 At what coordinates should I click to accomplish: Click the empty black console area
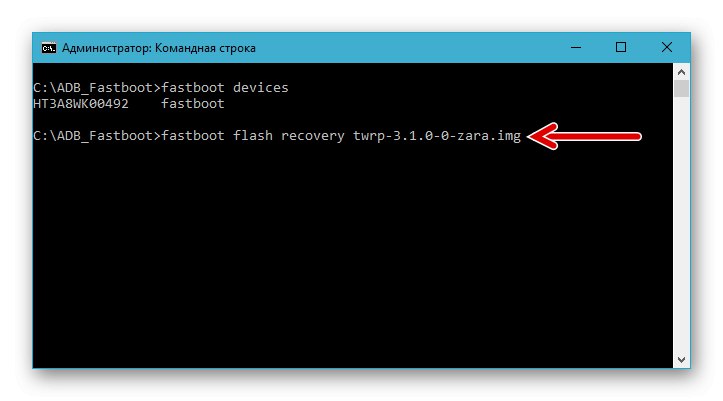pos(350,260)
